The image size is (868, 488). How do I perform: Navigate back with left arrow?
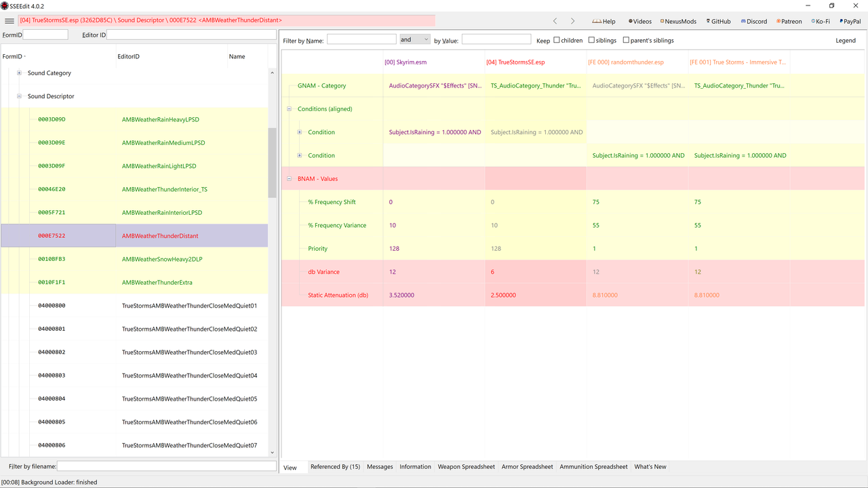pos(555,21)
